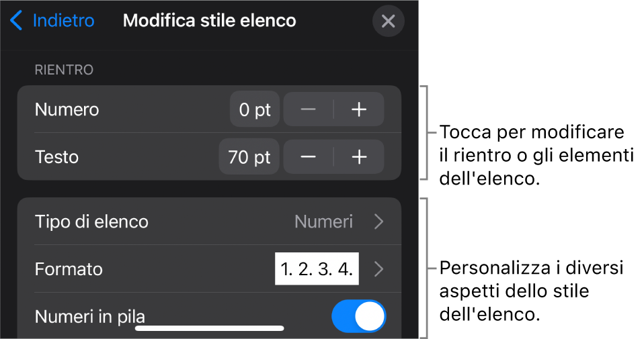Increase Testo indent with plus button
The height and width of the screenshot is (339, 644).
click(359, 157)
